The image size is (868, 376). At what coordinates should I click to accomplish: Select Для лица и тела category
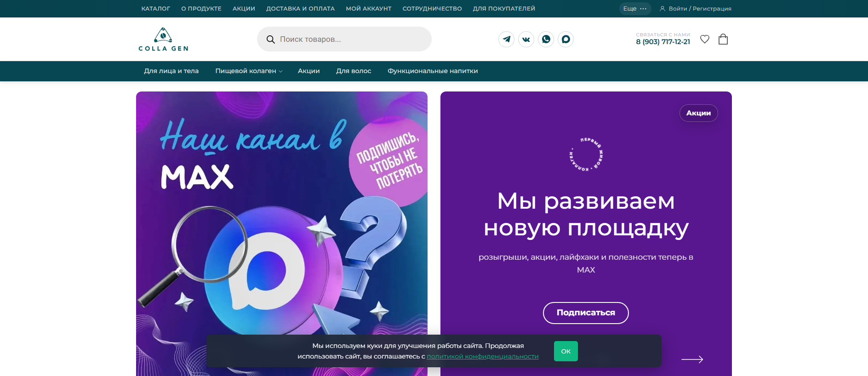click(171, 71)
